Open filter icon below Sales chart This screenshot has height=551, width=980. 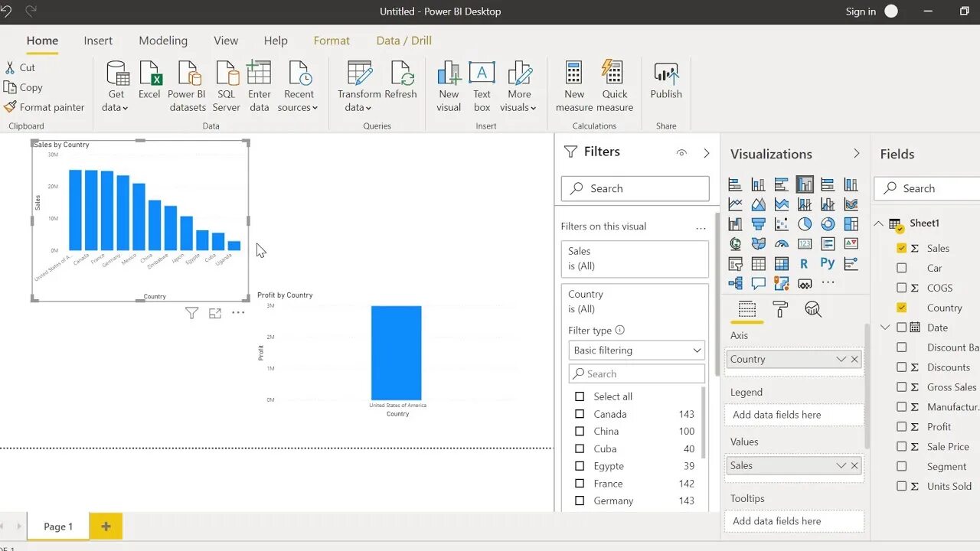pos(192,313)
